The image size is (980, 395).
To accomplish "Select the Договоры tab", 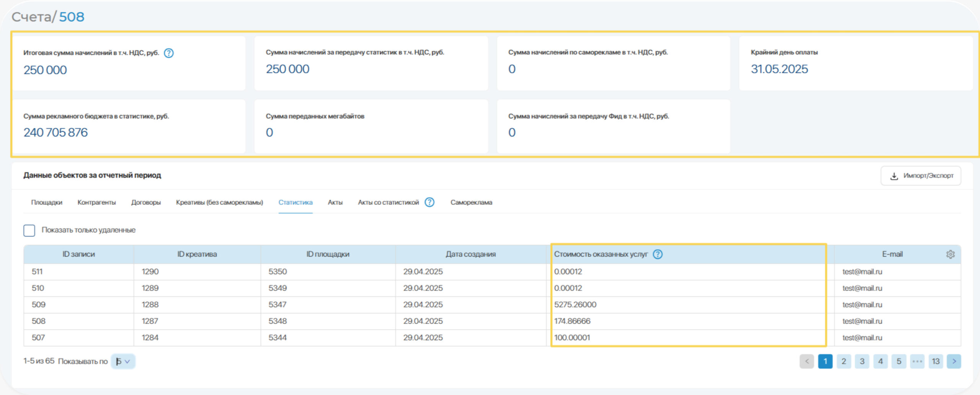I will (146, 202).
